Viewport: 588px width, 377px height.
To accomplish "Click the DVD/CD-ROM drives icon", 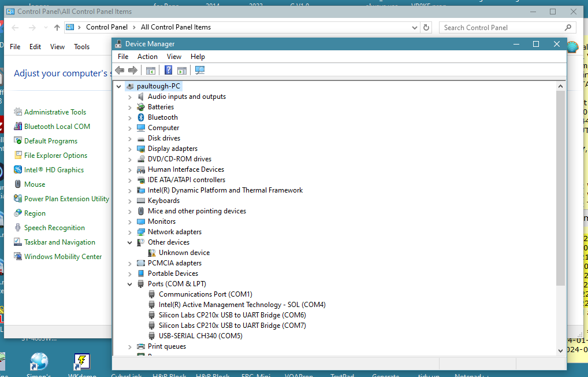I will pyautogui.click(x=141, y=159).
